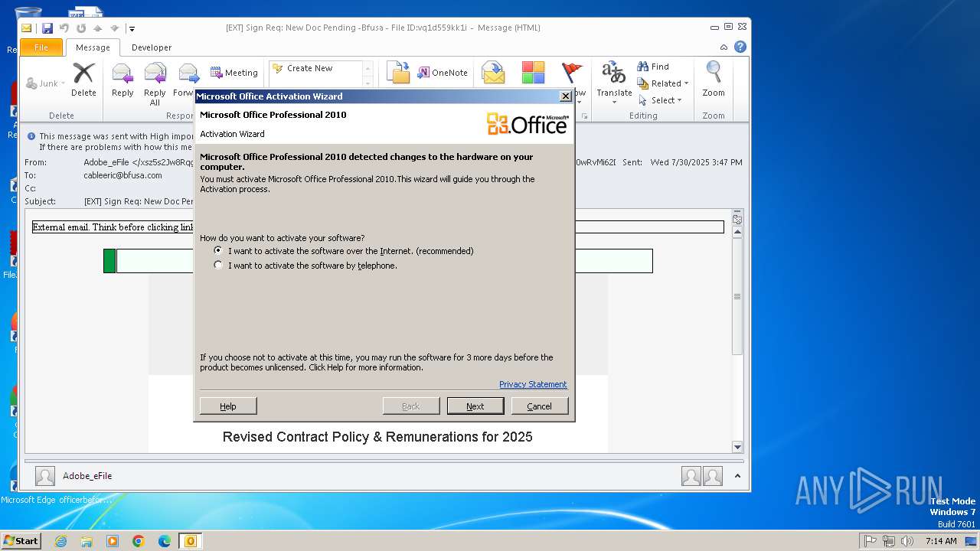Expand the Select dropdown in Editing
Viewport: 980px width, 551px height.
660,100
